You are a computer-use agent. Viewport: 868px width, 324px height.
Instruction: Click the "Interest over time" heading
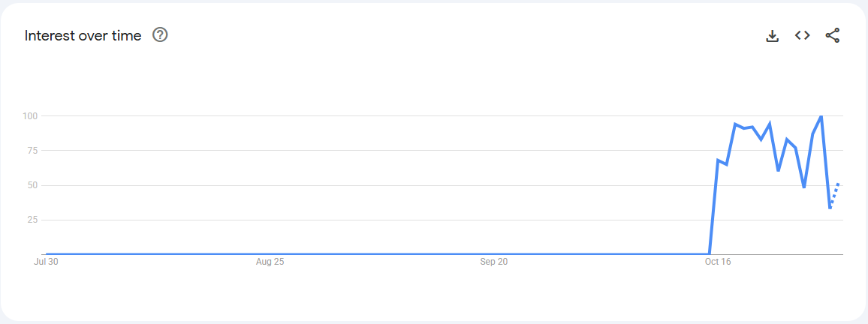[83, 36]
